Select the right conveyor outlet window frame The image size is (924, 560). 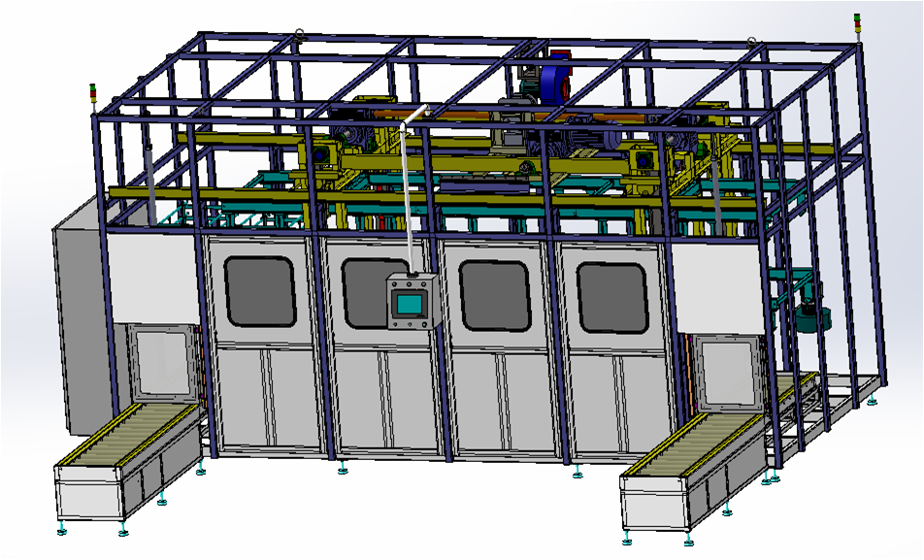coord(728,374)
